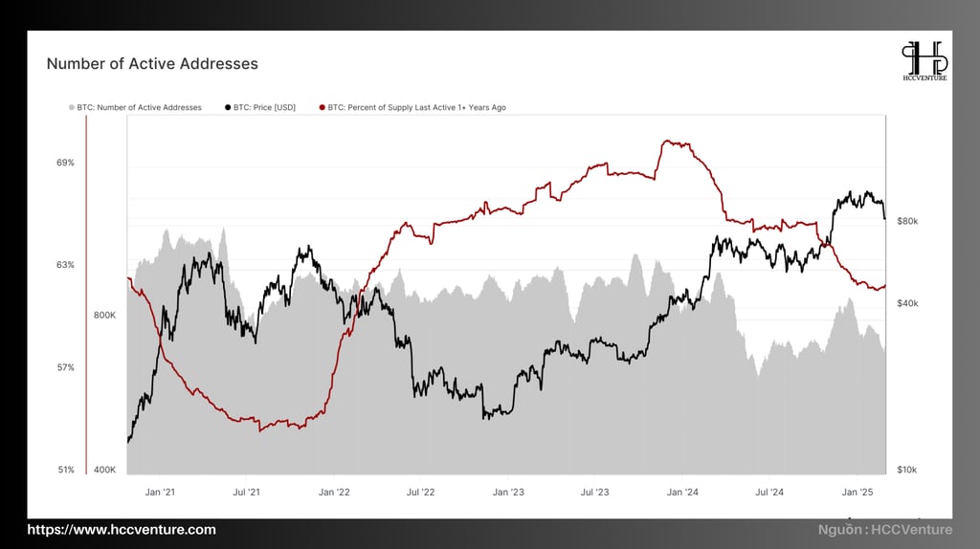
Task: Click the $80k price axis label
Action: (907, 221)
